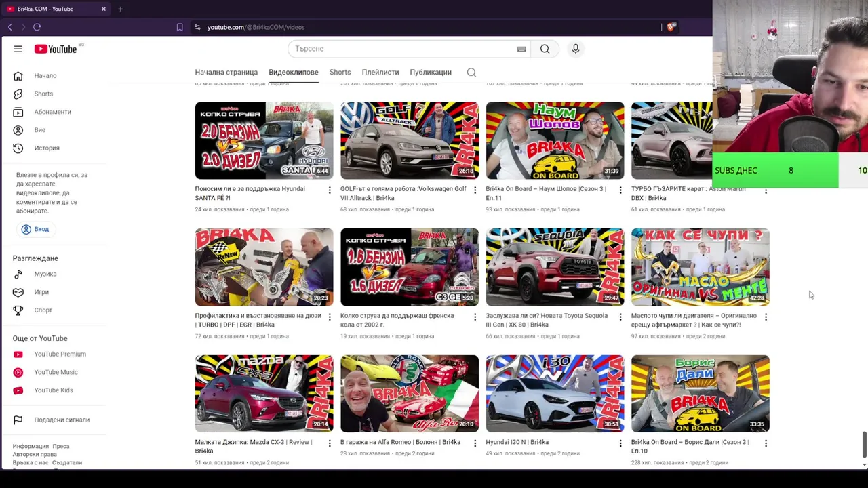Switch to Публикации channel tab

point(431,72)
